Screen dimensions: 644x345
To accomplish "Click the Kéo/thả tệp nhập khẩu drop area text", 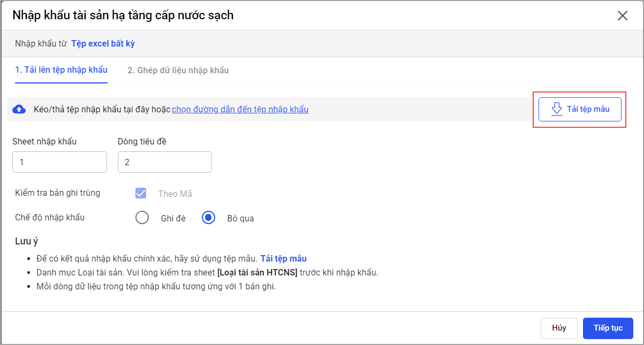I will pos(102,110).
